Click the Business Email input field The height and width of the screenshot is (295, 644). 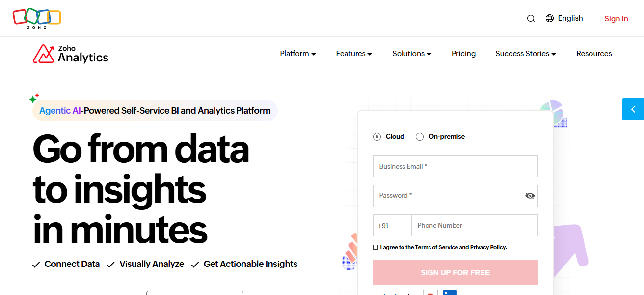[x=455, y=166]
